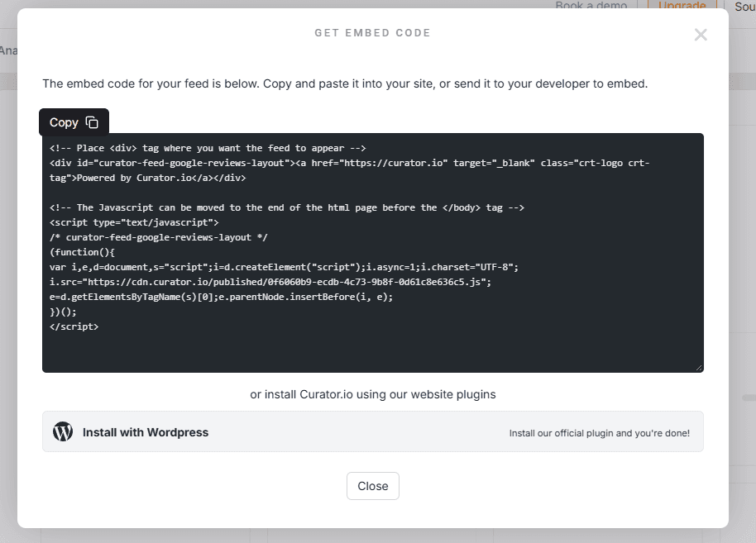The image size is (756, 543).
Task: Click the "(function(){" line in the code
Action: 82,252
